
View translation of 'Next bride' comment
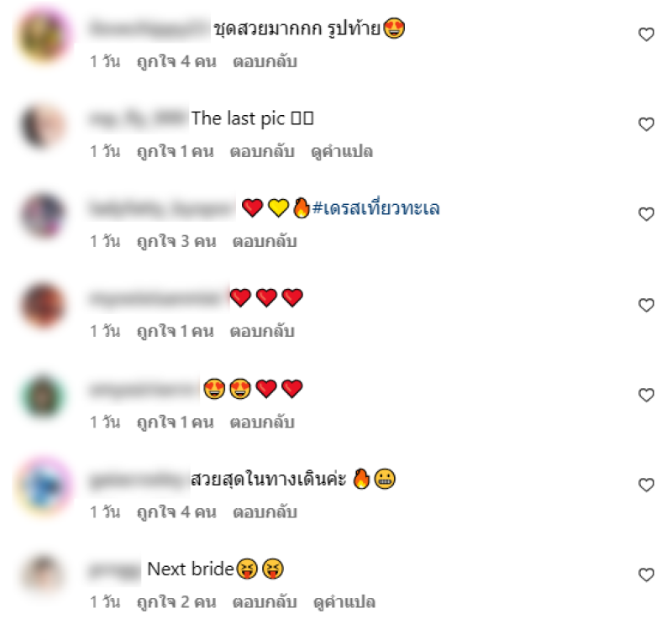tap(344, 602)
